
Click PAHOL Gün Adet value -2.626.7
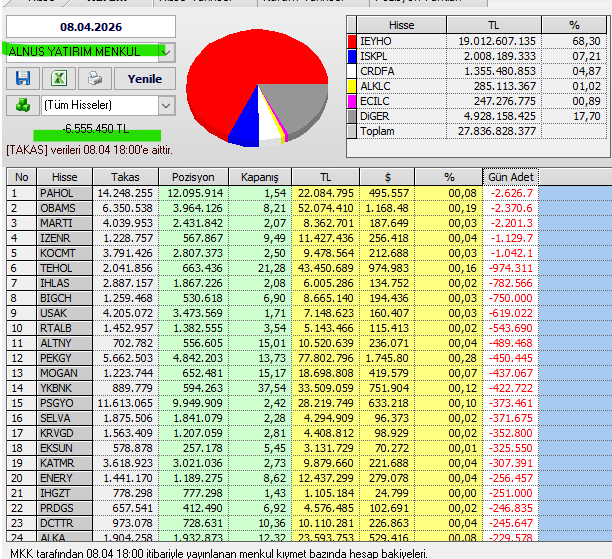511,193
